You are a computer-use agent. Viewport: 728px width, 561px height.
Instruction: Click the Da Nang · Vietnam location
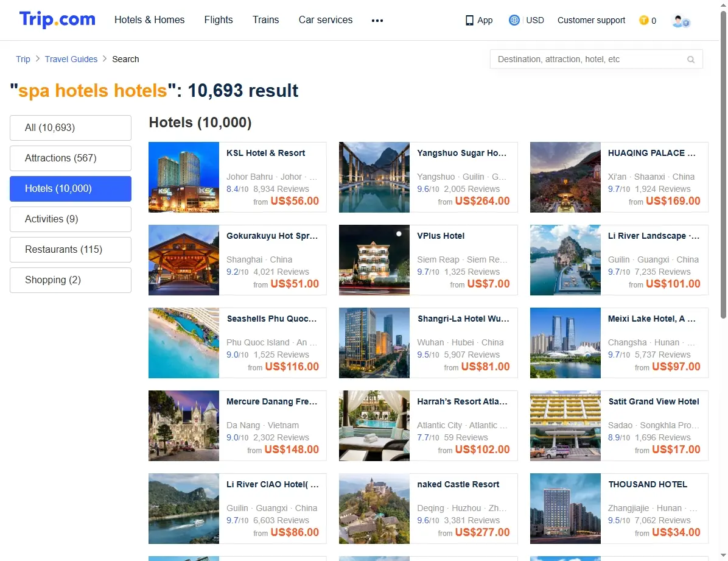click(x=262, y=425)
